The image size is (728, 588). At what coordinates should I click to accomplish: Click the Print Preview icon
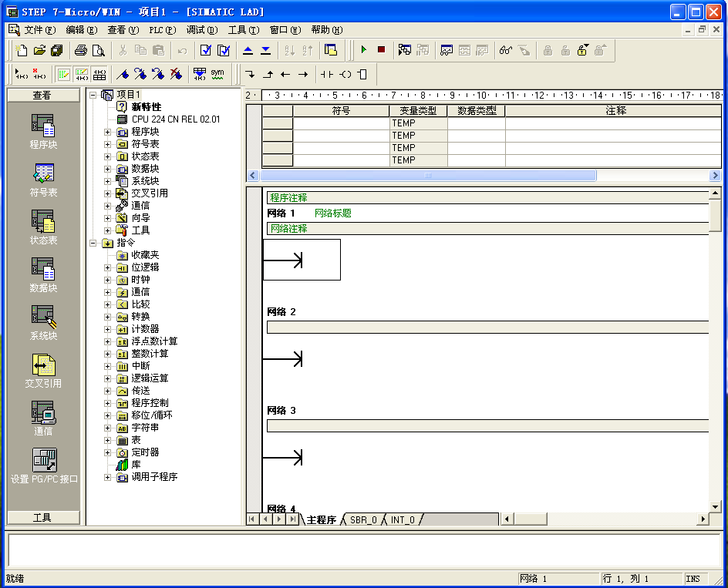pyautogui.click(x=99, y=50)
